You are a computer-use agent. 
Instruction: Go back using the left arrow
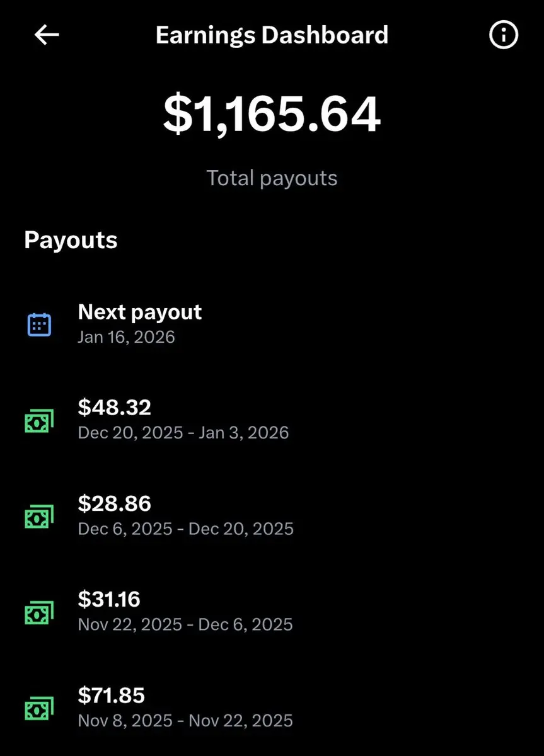(x=47, y=35)
